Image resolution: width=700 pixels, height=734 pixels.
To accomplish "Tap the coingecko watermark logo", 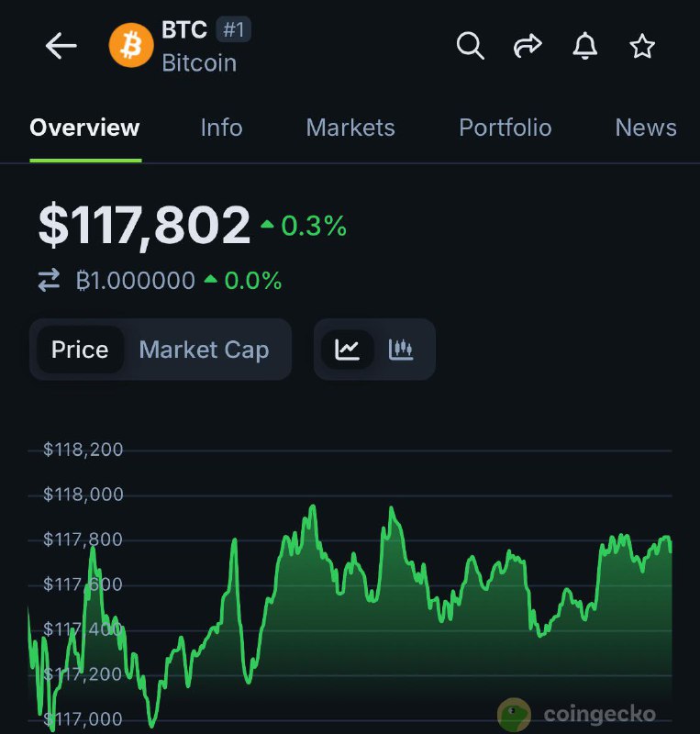I will click(577, 715).
